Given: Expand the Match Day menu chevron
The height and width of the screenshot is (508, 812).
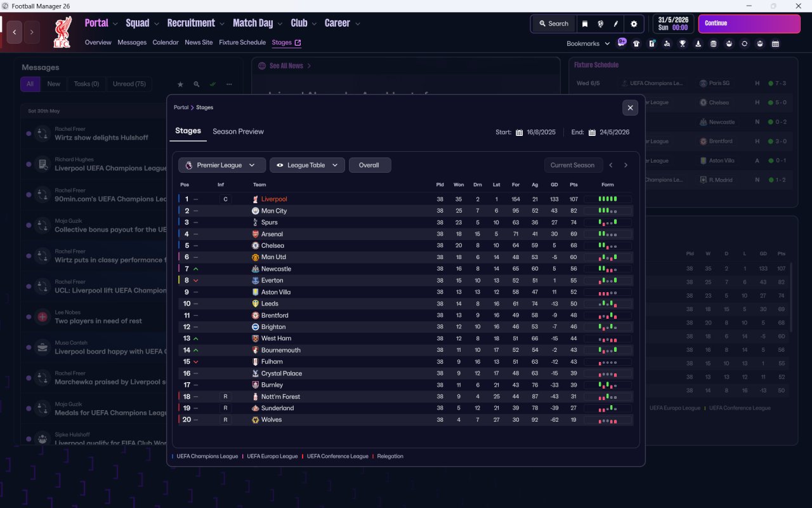Looking at the screenshot, I should [x=280, y=24].
